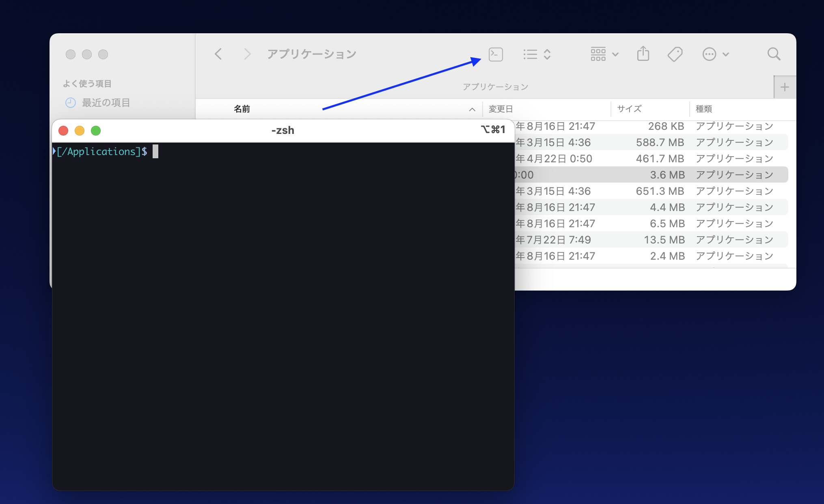Select the row sized 651.3 MB
Screen dimensions: 824x504
coord(651,191)
